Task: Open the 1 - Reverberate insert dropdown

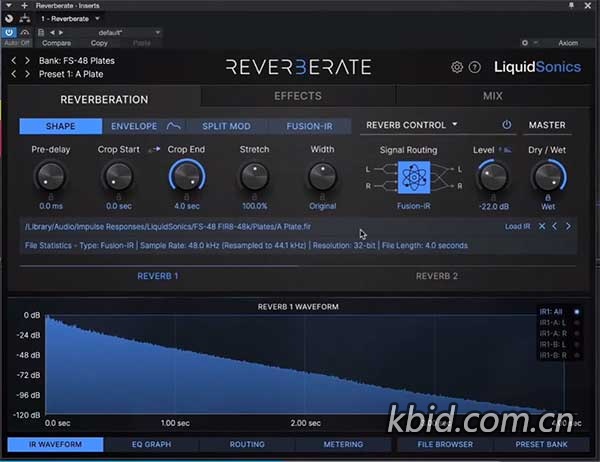Action: pos(70,18)
